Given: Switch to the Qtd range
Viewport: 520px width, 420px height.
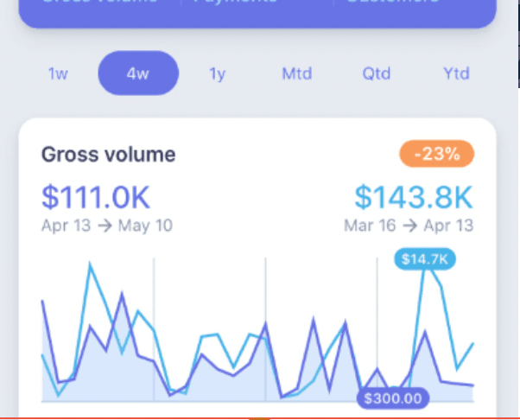Looking at the screenshot, I should (x=377, y=73).
